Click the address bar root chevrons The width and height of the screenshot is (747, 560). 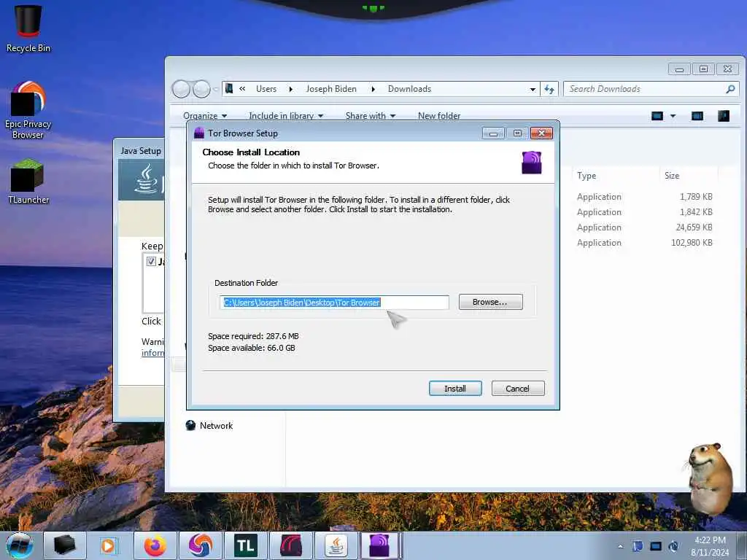[x=242, y=88]
